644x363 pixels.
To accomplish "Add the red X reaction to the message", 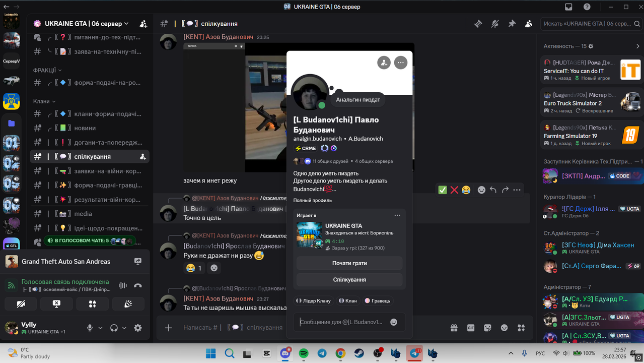I will [x=454, y=190].
